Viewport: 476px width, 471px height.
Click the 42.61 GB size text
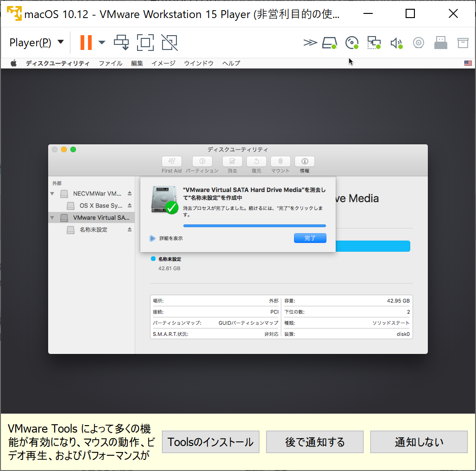169,268
